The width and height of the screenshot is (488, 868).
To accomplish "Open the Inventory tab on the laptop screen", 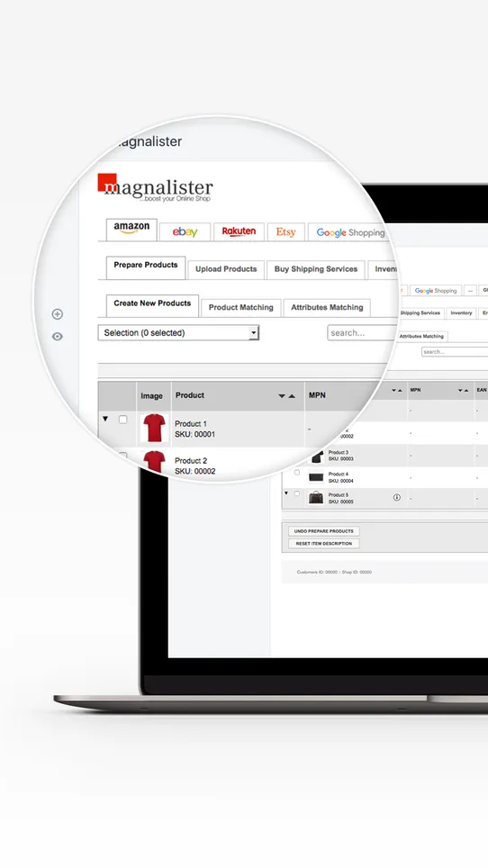I will click(461, 312).
